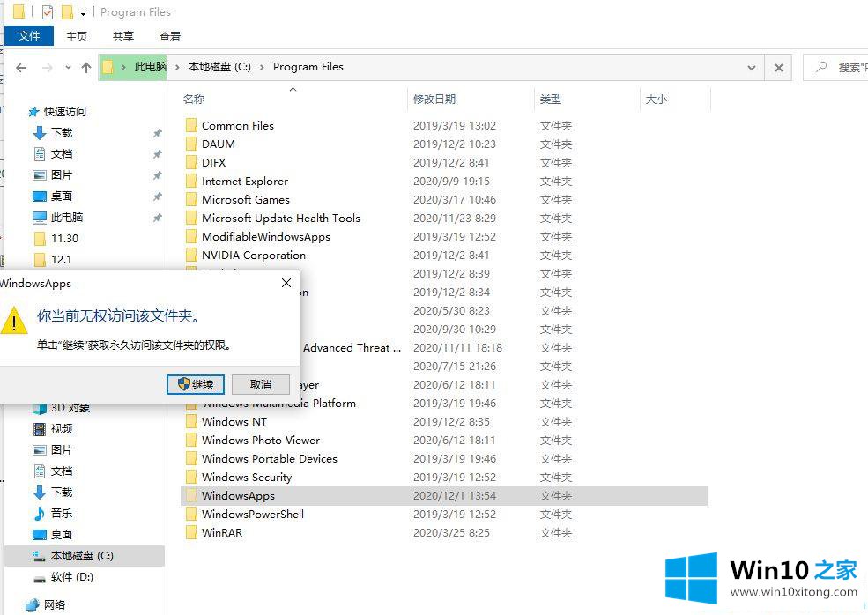Select 视频 in navigation pane
Screen dimensions: 868x615
click(x=62, y=428)
